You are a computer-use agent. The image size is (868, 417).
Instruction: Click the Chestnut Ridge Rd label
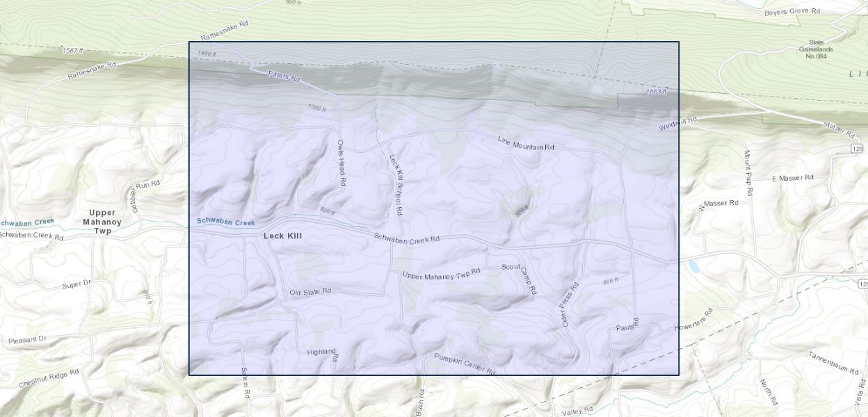point(49,378)
